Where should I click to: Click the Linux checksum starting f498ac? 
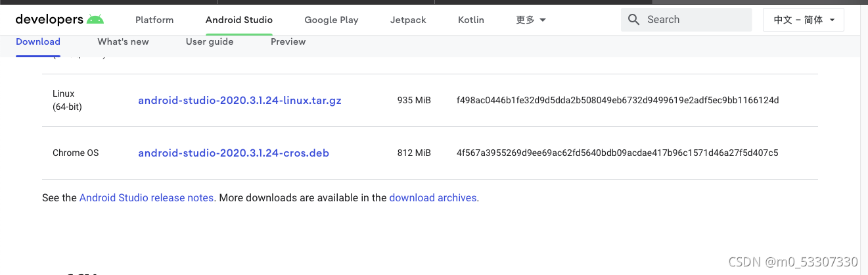point(618,100)
